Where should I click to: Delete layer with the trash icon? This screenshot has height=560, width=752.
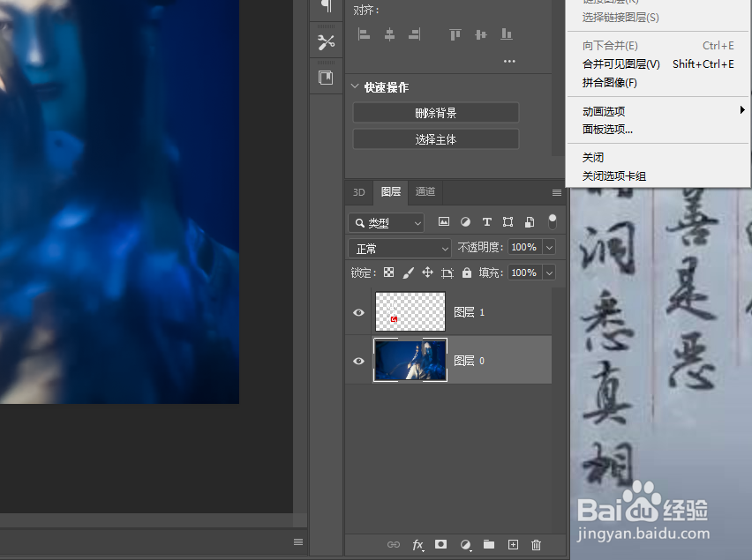click(536, 545)
